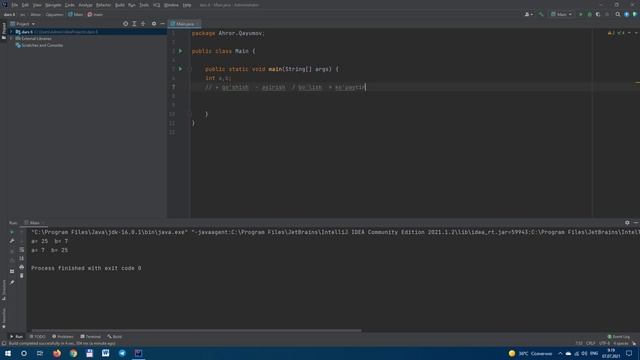Viewport: 640px width, 360px height.
Task: Click 'Process finished with exit code 0' text
Action: (86, 268)
